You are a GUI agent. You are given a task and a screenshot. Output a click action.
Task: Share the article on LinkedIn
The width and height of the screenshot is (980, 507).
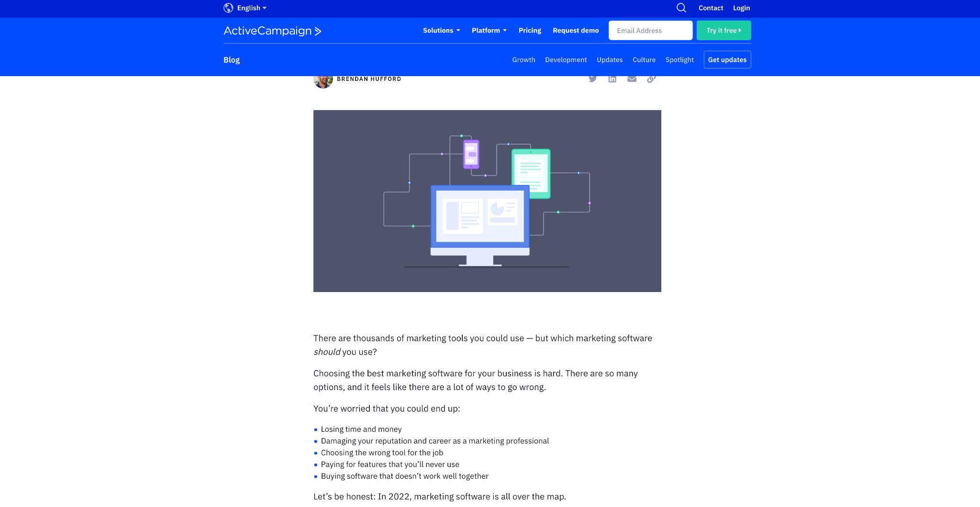(612, 79)
